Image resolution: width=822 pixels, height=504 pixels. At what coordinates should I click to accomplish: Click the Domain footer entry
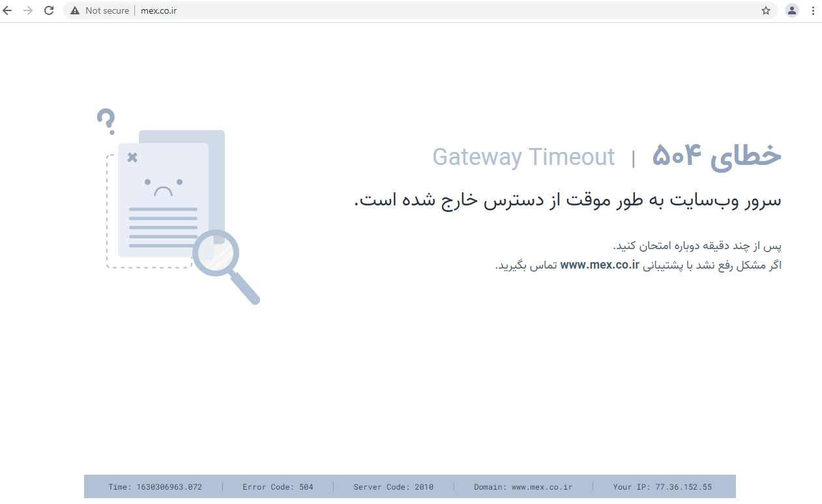click(x=522, y=486)
